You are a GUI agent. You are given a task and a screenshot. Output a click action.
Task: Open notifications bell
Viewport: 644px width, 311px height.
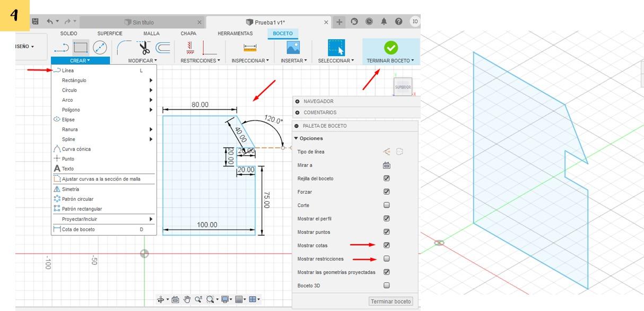click(384, 22)
